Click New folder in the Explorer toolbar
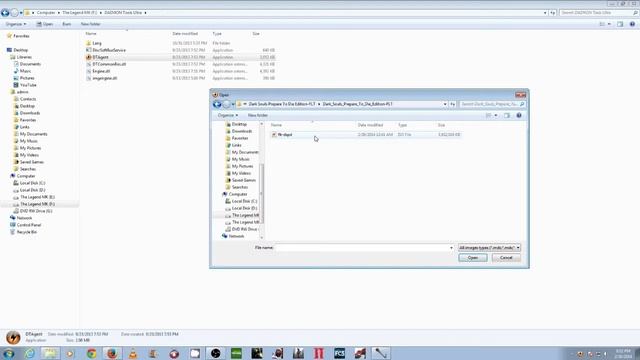The width and height of the screenshot is (640, 360). pyautogui.click(x=91, y=24)
